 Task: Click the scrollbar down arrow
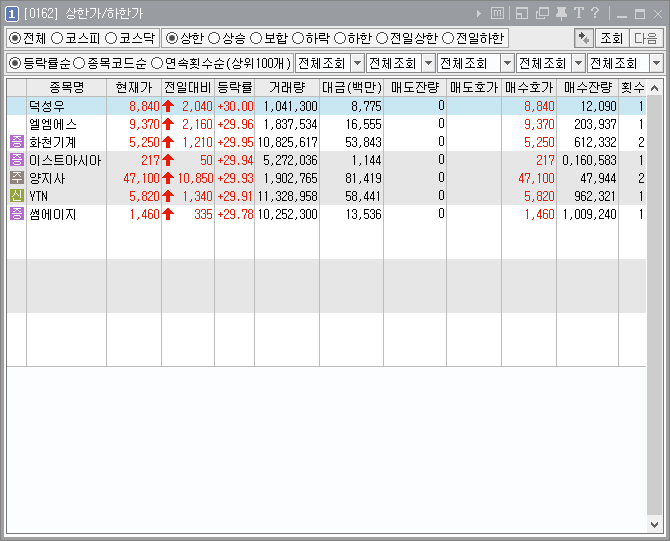(654, 524)
